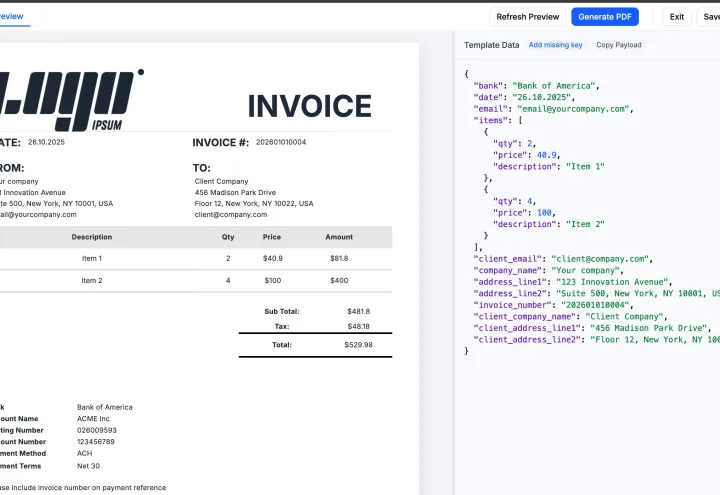720x495 pixels.
Task: Click account number 123456789
Action: point(96,442)
